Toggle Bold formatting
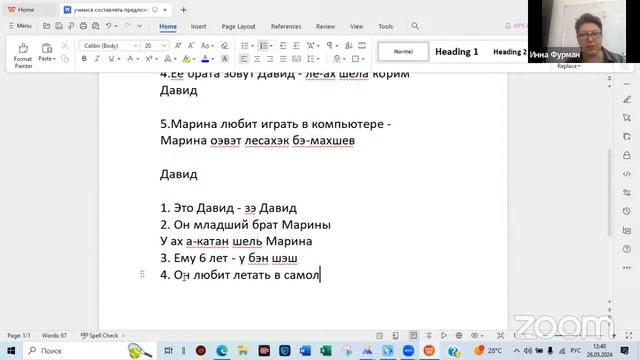 coord(84,59)
